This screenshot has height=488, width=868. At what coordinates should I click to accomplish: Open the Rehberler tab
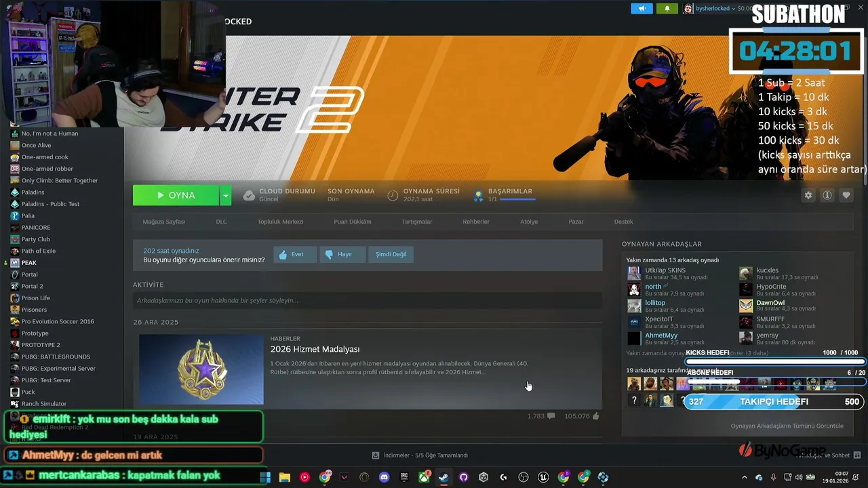click(476, 222)
